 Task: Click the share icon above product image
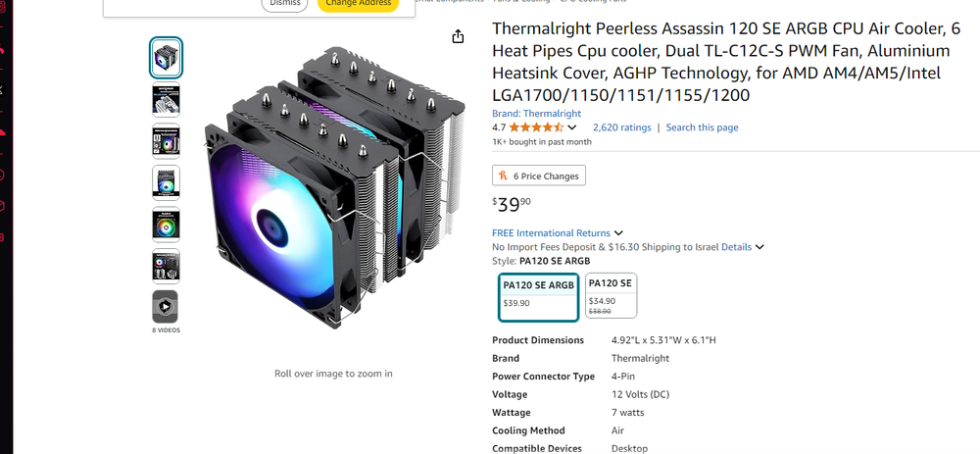tap(458, 37)
